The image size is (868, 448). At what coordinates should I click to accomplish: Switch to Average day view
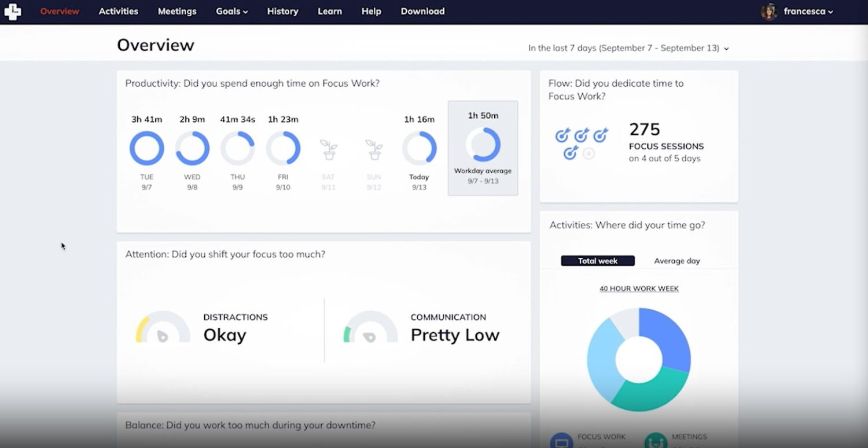(676, 261)
